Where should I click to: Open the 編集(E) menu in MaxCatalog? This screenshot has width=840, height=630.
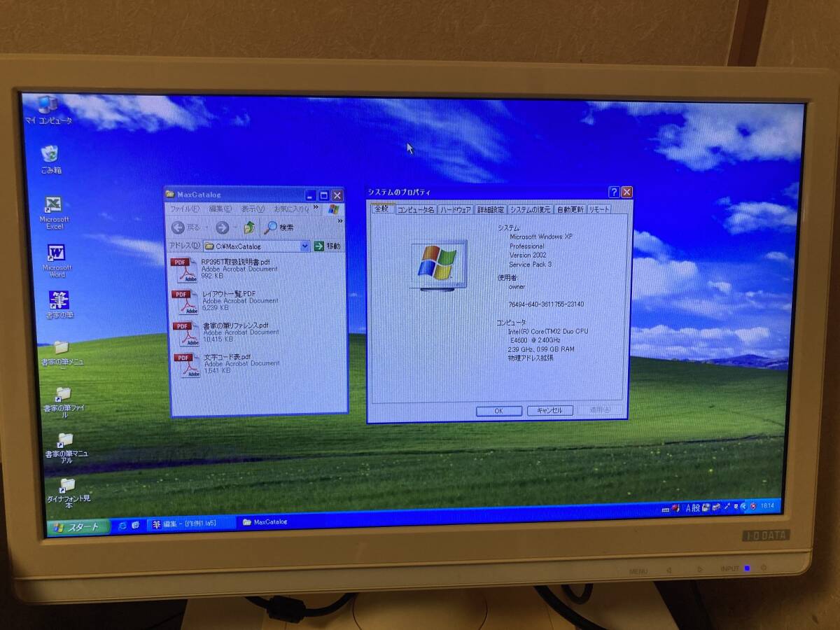(220, 209)
